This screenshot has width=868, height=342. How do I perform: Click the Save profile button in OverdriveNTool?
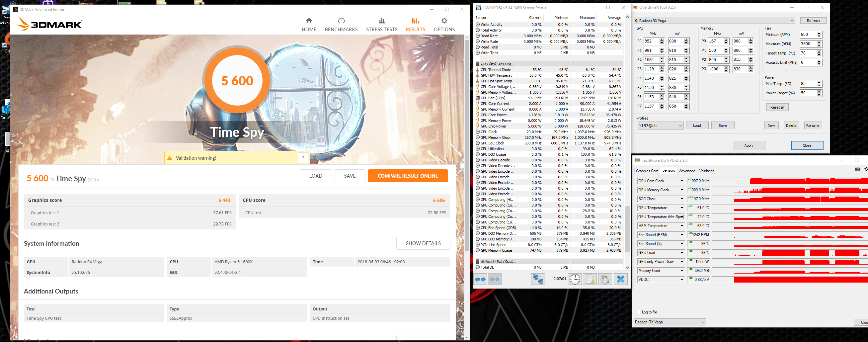[722, 125]
